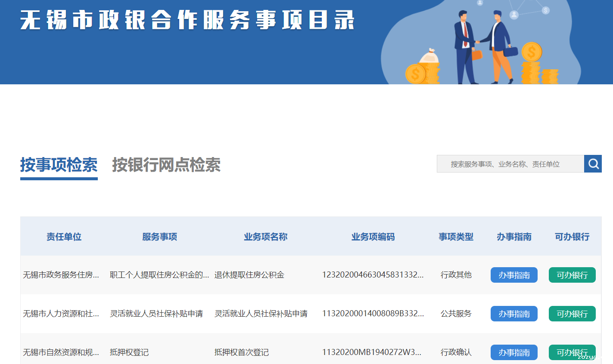Click the search input field

510,164
